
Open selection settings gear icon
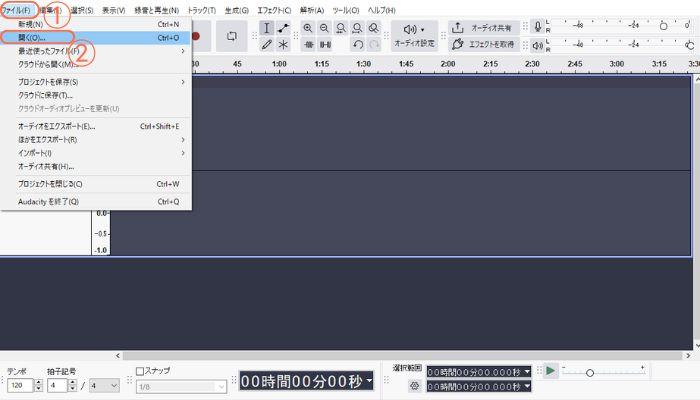tap(415, 386)
